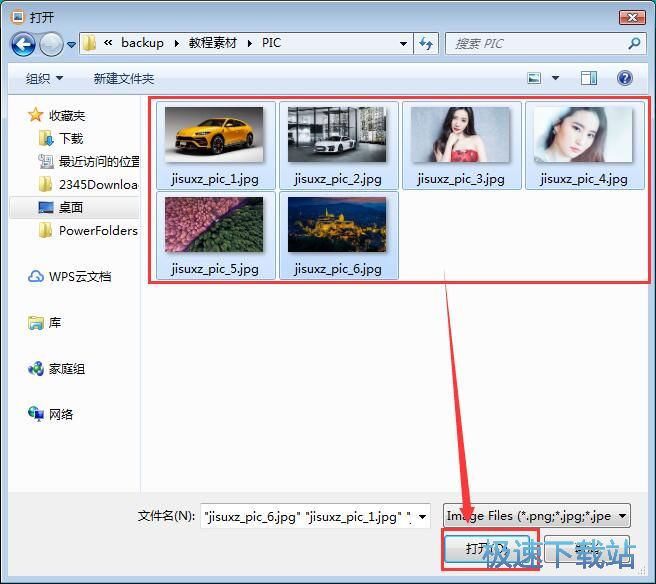Select the night city thumbnail jisuxz_pic_6.jpg
Image resolution: width=656 pixels, height=584 pixels.
point(337,225)
